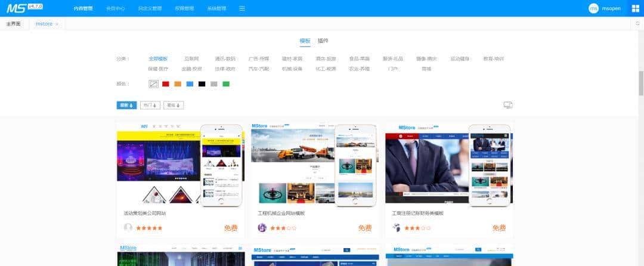644x266 pixels.
Task: Click author avatar of 活动策划类公司网站
Action: [x=128, y=228]
